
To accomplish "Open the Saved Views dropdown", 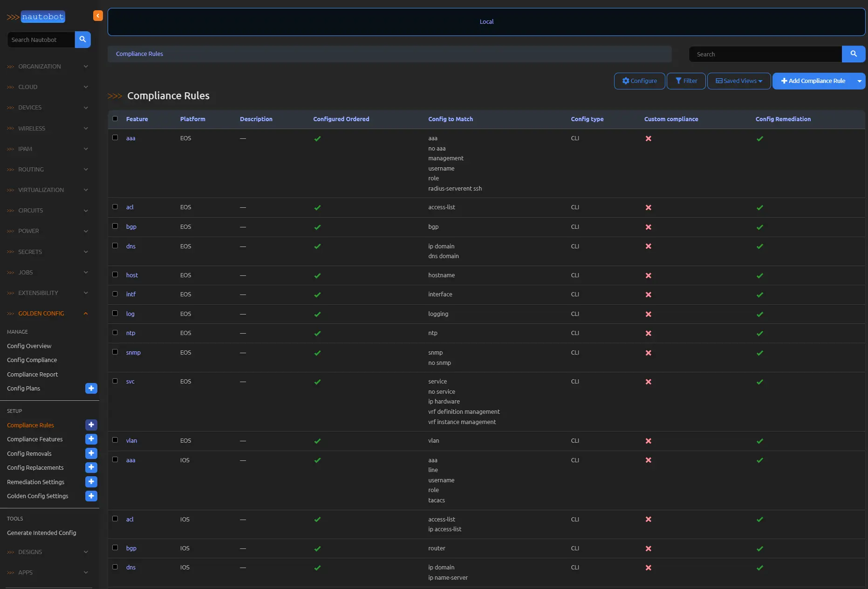I will pyautogui.click(x=738, y=81).
